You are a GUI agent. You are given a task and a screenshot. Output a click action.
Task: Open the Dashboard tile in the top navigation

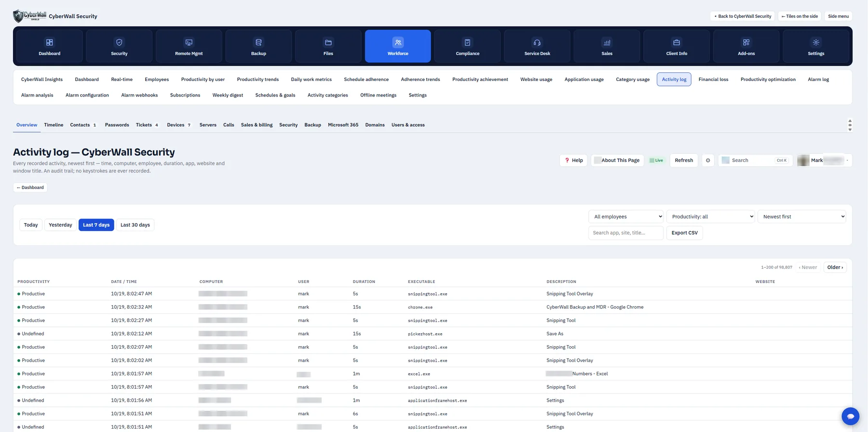50,46
